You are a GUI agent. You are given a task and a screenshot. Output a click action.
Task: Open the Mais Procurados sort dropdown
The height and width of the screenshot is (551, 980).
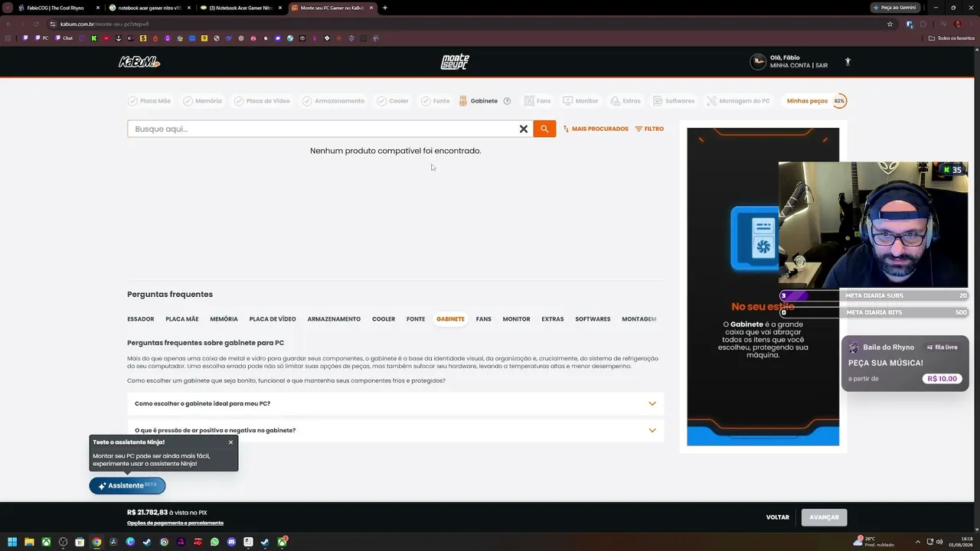click(x=596, y=129)
